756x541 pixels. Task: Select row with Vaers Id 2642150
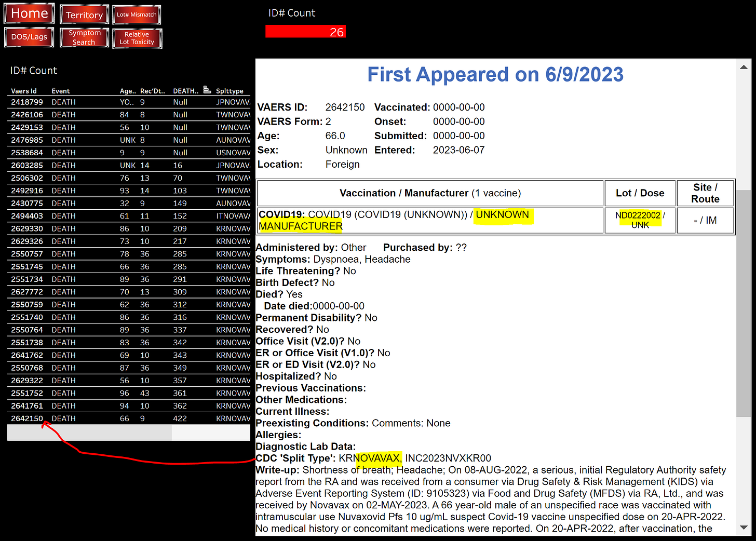[x=129, y=418]
